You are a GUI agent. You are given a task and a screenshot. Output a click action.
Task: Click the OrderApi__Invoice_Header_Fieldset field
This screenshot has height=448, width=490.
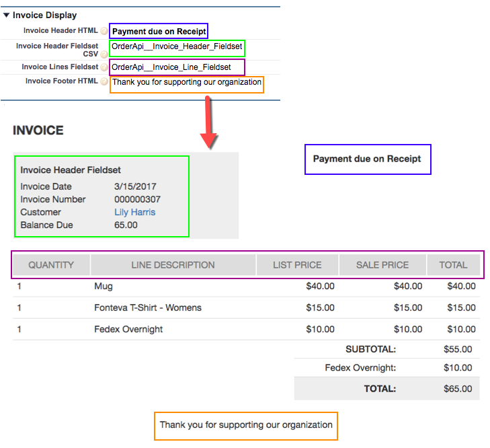point(176,48)
